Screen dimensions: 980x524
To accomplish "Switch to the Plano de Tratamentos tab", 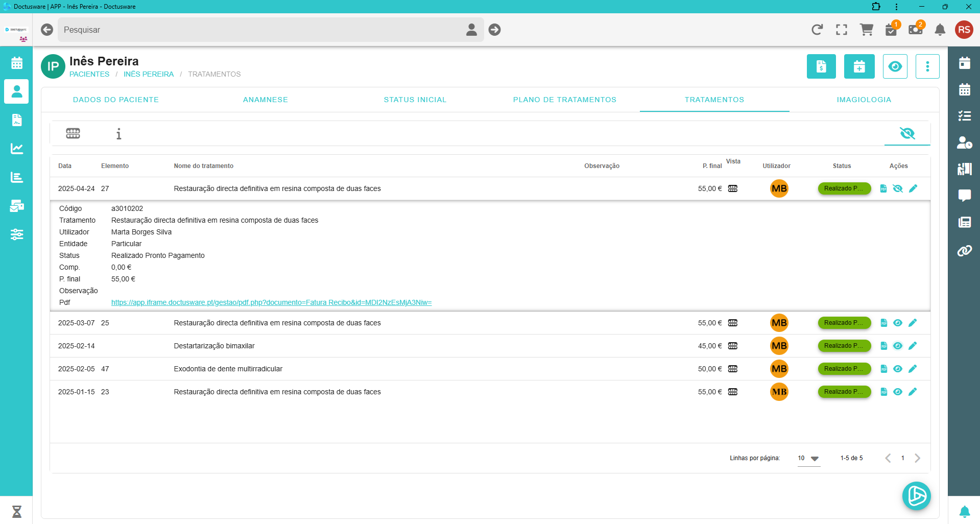I will point(564,100).
